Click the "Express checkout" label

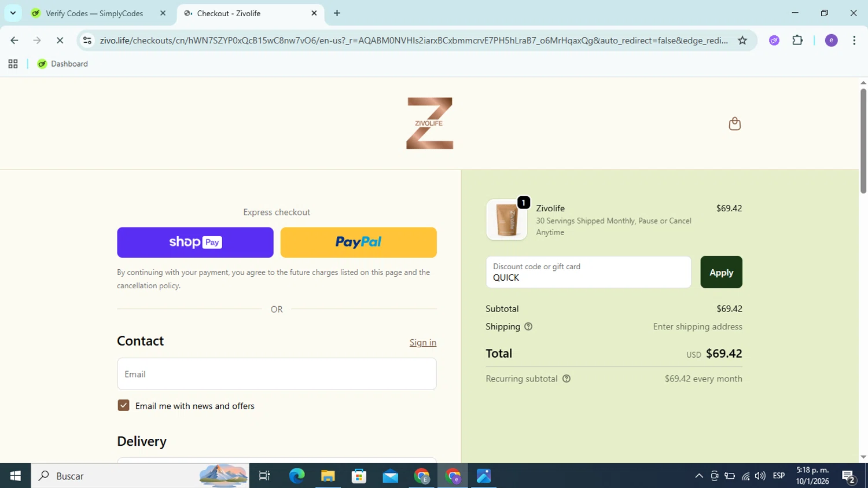(277, 212)
